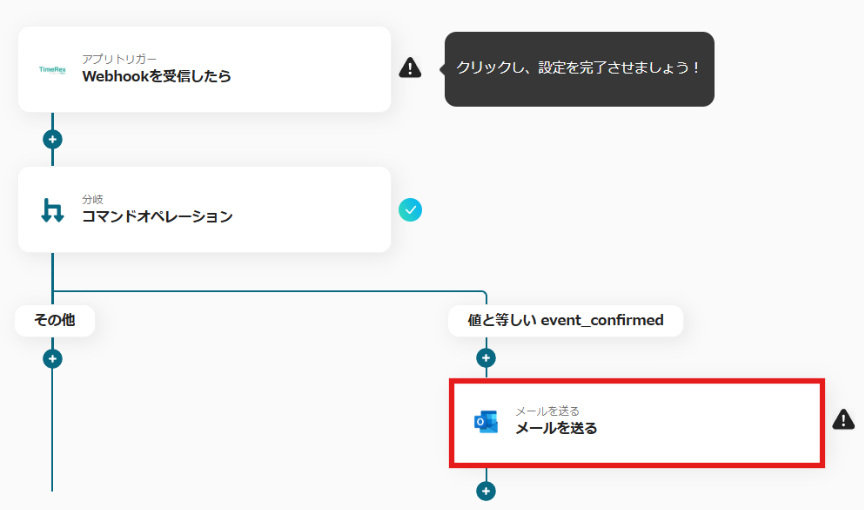Viewport: 864px width, 510px height.
Task: Click the クリックし、設定を完了させましょう tooltip
Action: (x=579, y=69)
